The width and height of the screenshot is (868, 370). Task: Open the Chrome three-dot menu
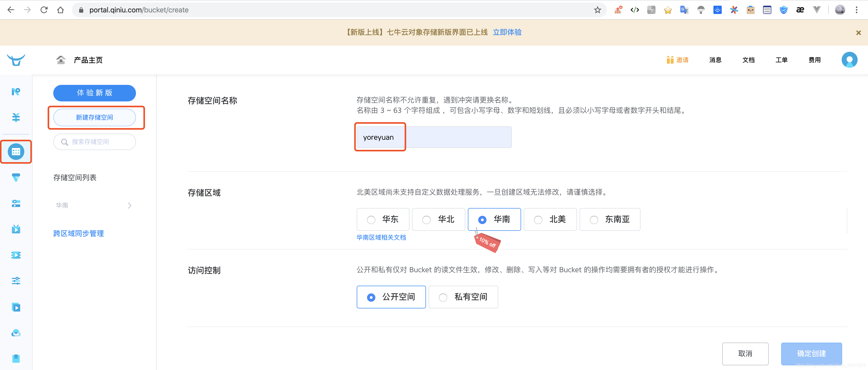(856, 10)
